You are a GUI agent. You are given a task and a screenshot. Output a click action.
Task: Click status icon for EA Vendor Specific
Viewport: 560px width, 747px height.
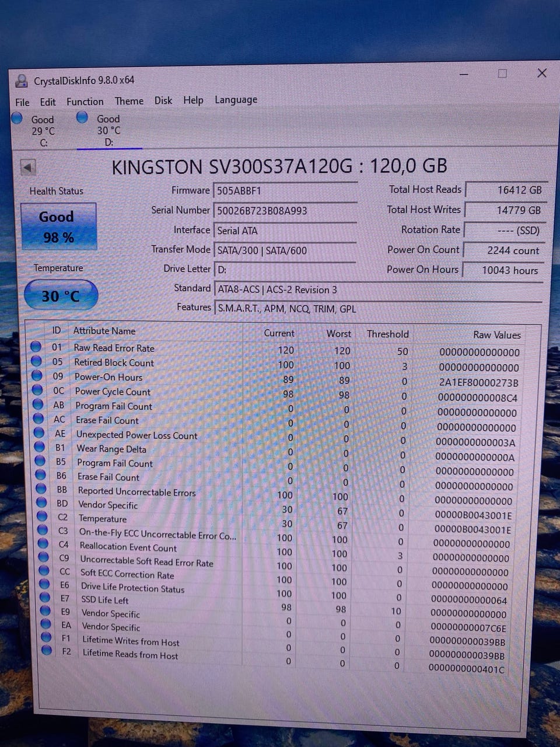[46, 624]
